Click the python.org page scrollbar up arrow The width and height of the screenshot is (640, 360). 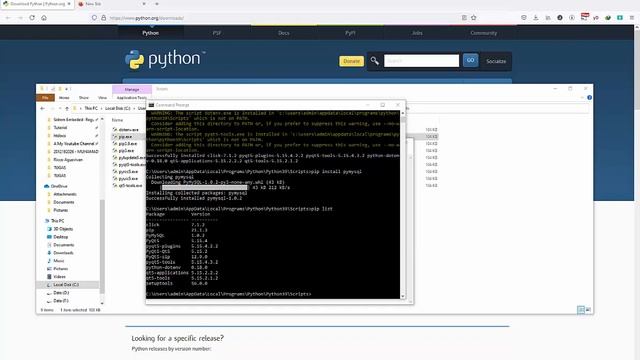point(636,28)
